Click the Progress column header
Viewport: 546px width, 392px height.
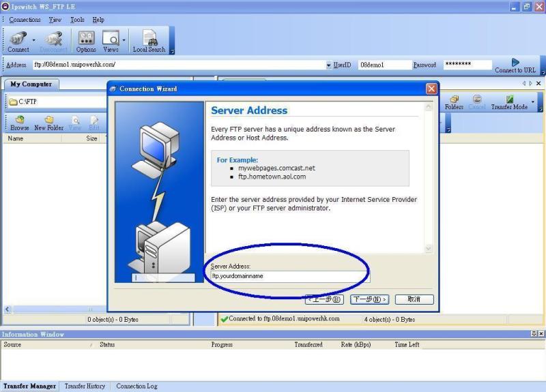click(x=222, y=345)
